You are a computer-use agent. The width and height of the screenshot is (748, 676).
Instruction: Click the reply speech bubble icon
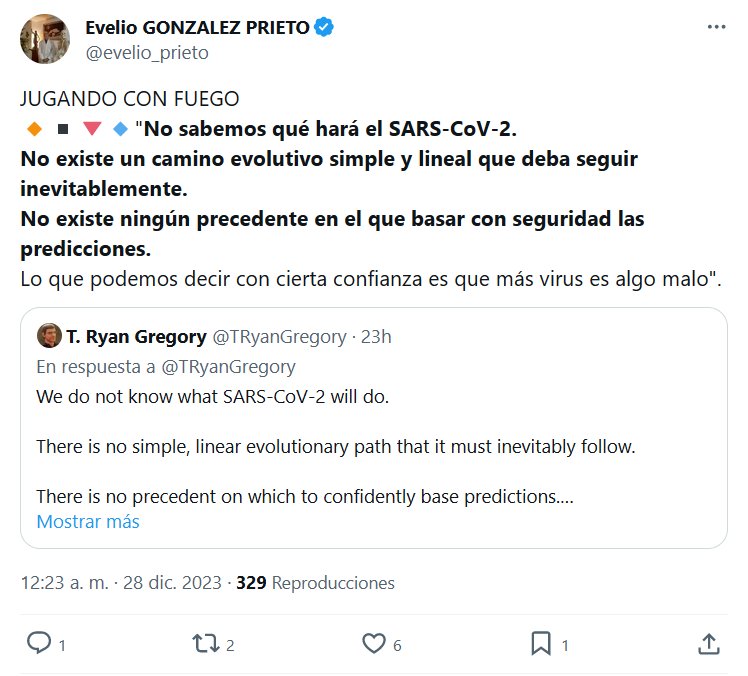(x=38, y=643)
